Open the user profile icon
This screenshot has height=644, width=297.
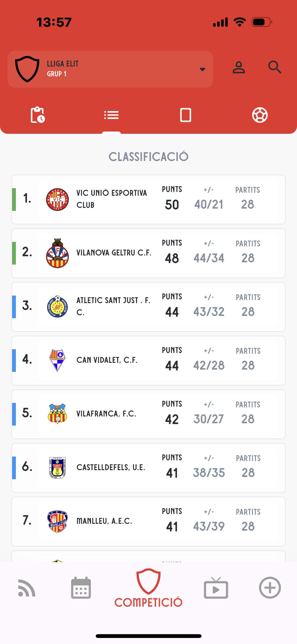(x=239, y=67)
